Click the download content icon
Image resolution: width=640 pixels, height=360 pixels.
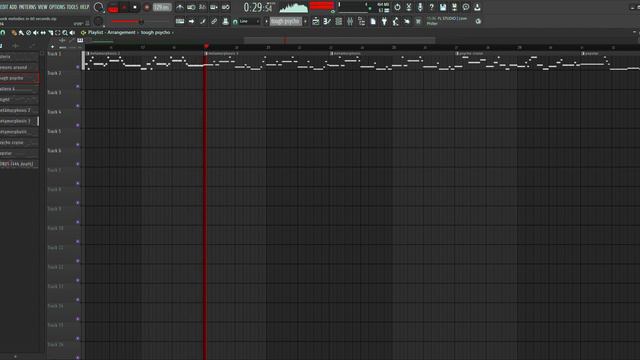[477, 7]
